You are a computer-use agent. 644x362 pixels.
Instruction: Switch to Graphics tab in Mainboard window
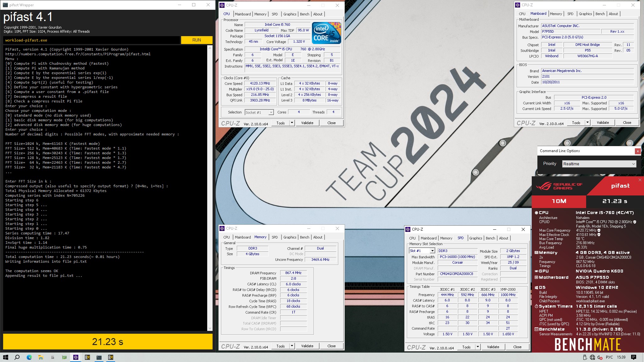[585, 14]
